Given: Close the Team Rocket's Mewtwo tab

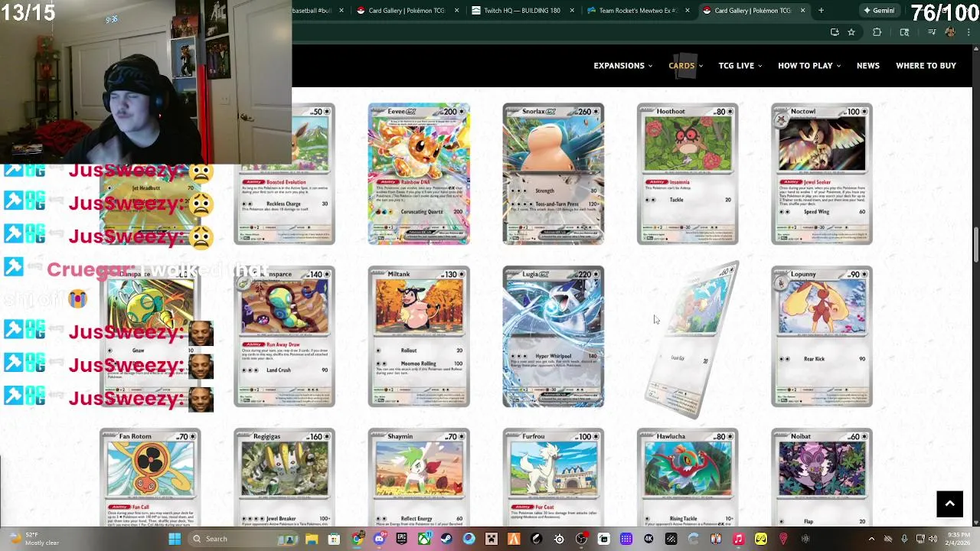Looking at the screenshot, I should pyautogui.click(x=687, y=11).
